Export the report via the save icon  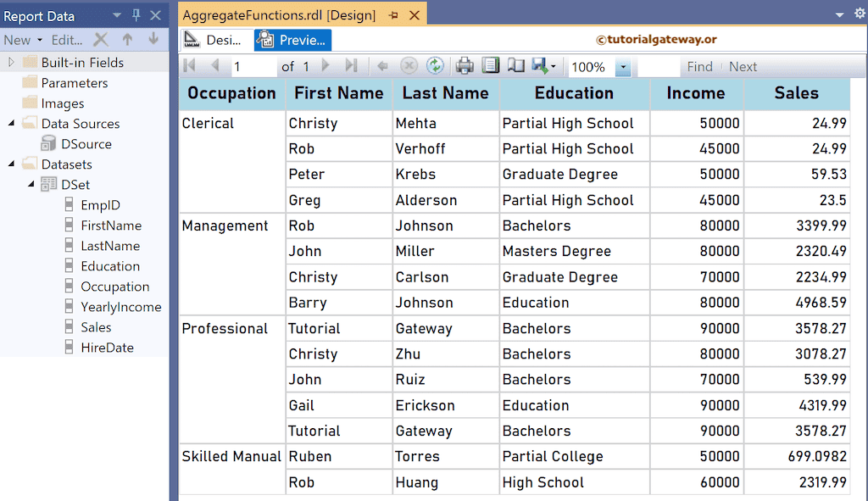[540, 66]
